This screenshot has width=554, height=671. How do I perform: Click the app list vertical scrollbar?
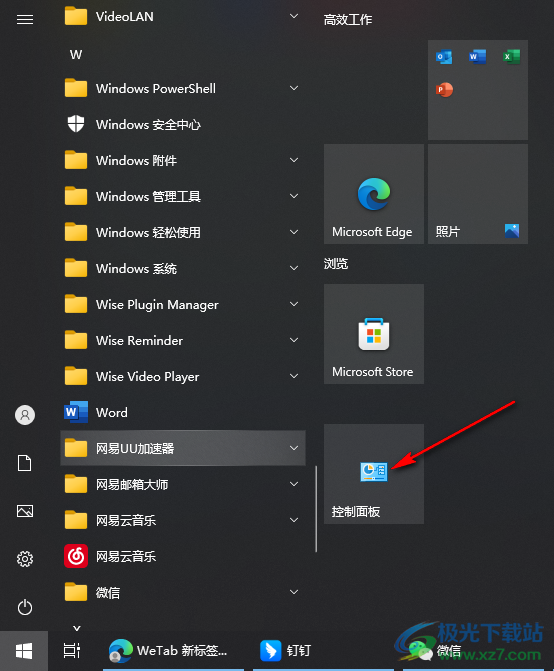[316, 509]
